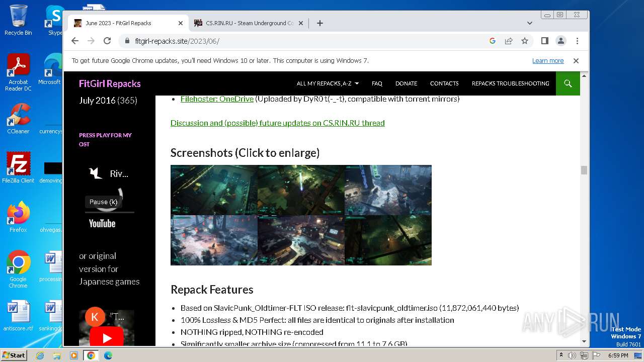The height and width of the screenshot is (362, 644).
Task: Click the K channel avatar on video
Action: [95, 317]
